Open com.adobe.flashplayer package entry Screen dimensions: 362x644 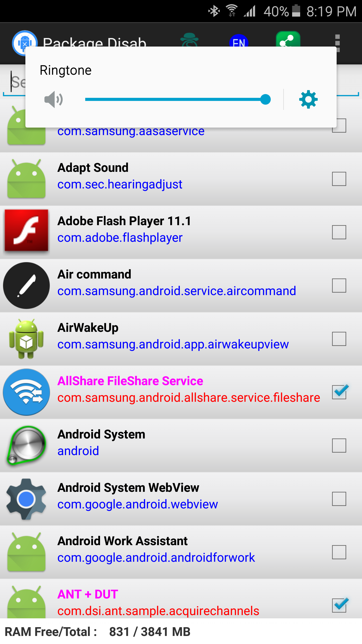tap(120, 238)
